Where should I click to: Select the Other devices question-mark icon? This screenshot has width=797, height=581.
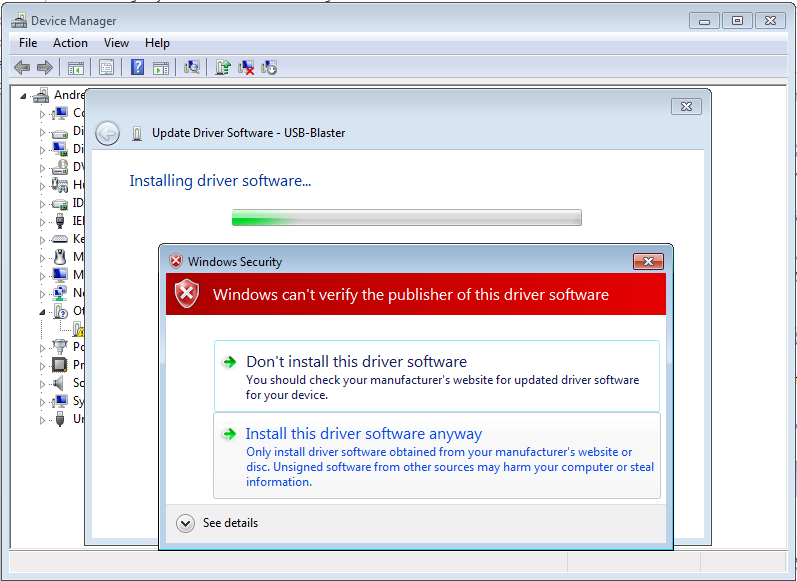tap(60, 311)
